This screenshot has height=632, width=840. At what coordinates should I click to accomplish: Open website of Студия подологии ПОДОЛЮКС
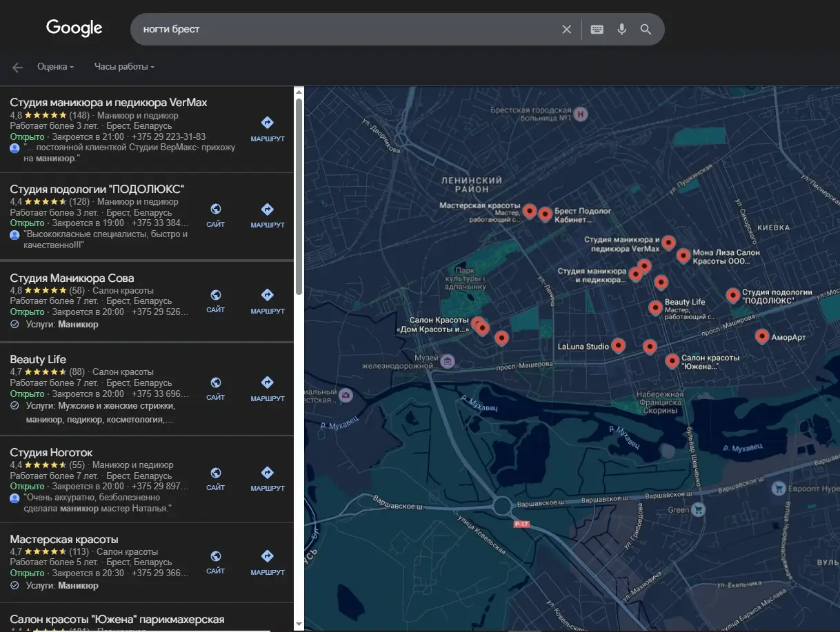(215, 214)
